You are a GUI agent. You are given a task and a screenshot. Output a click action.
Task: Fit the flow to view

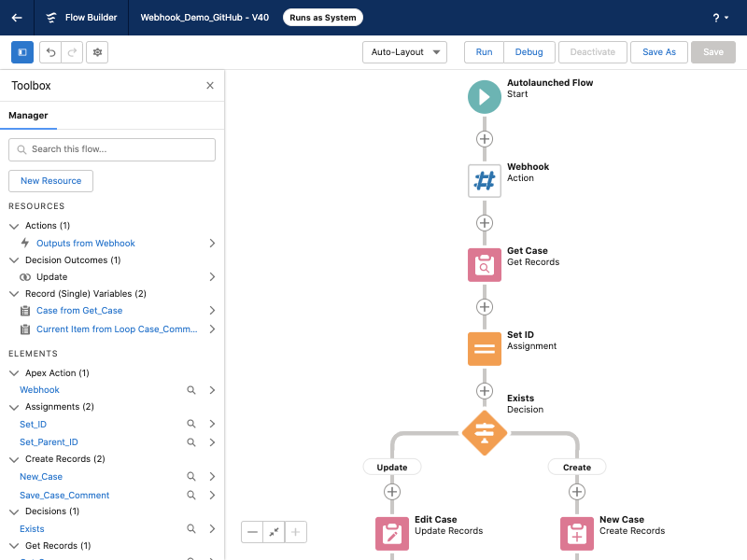tap(274, 532)
